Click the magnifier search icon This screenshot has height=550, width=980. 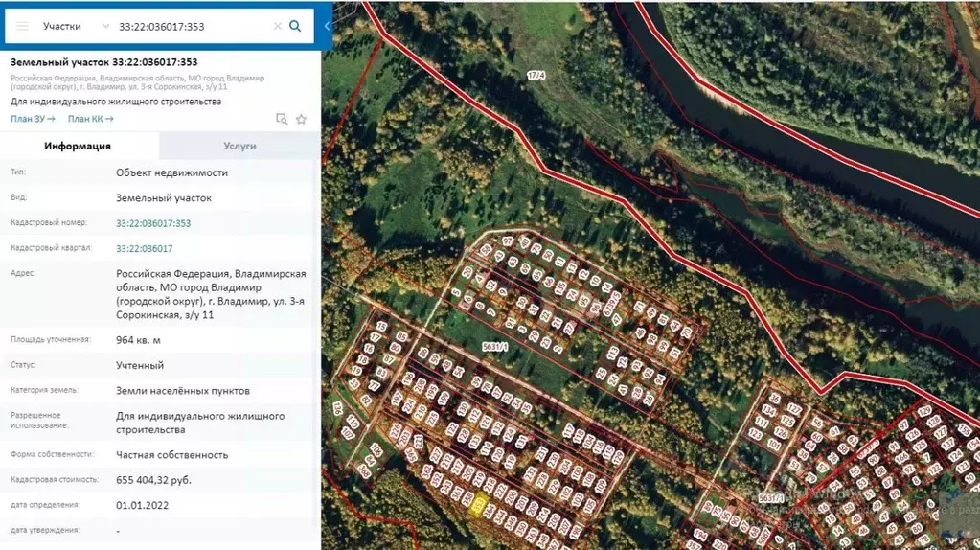pyautogui.click(x=295, y=26)
